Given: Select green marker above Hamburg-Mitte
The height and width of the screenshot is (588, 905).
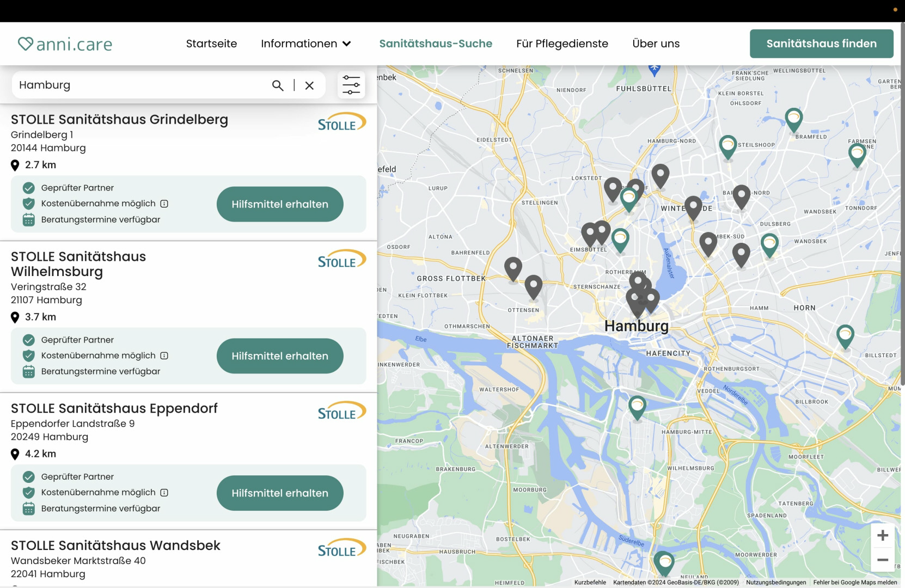Looking at the screenshot, I should click(637, 407).
